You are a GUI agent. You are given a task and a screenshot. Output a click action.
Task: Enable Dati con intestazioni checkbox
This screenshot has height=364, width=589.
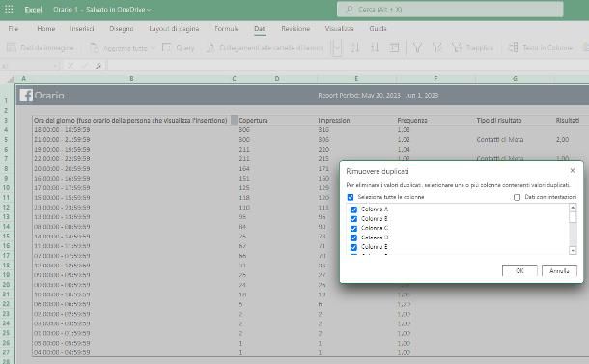pos(517,197)
